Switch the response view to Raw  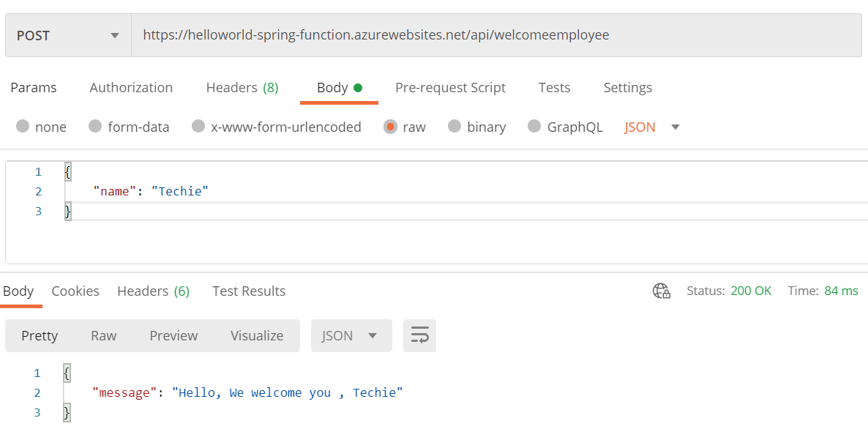click(x=103, y=335)
